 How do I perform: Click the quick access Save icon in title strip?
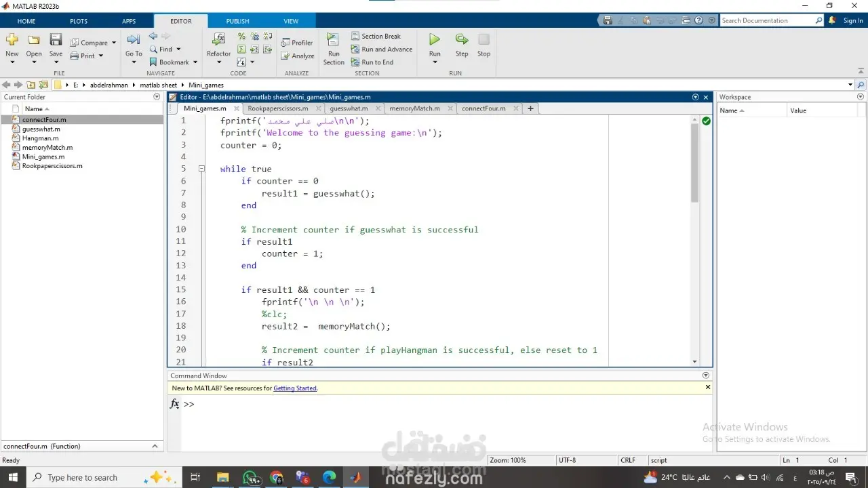(608, 20)
